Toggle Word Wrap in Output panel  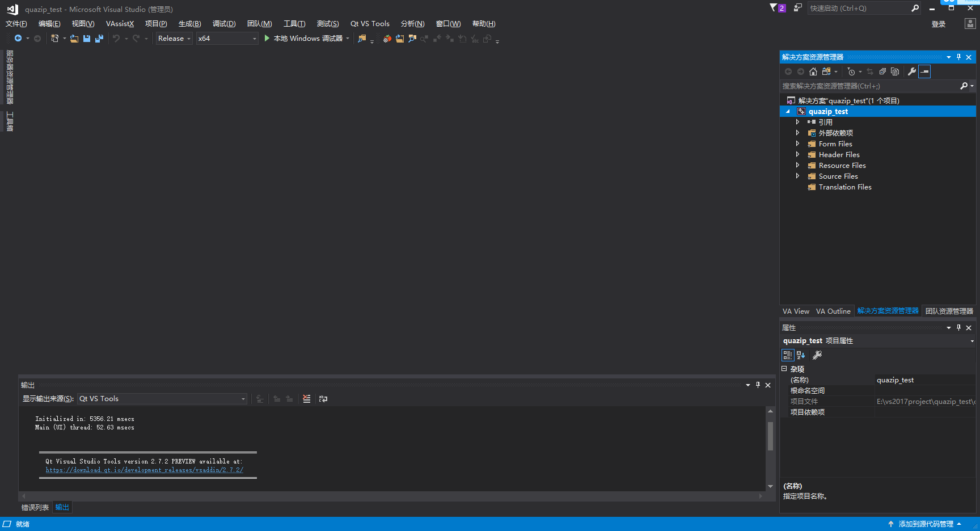pyautogui.click(x=323, y=399)
